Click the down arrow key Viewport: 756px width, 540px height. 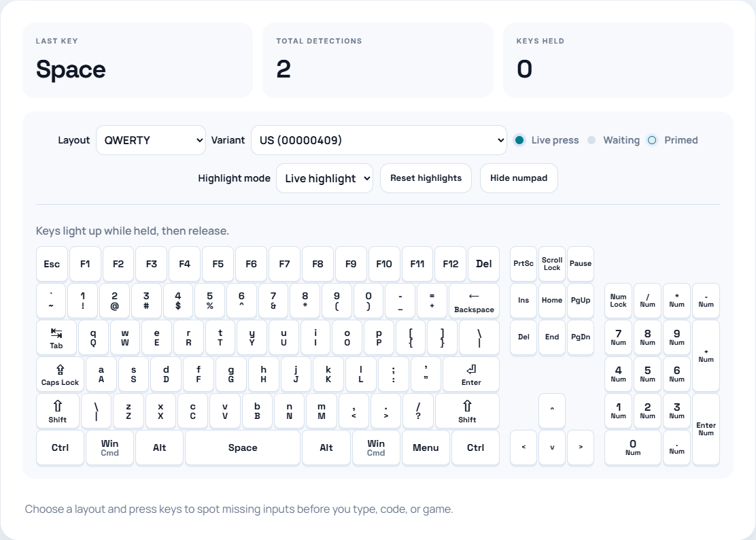pyautogui.click(x=552, y=448)
